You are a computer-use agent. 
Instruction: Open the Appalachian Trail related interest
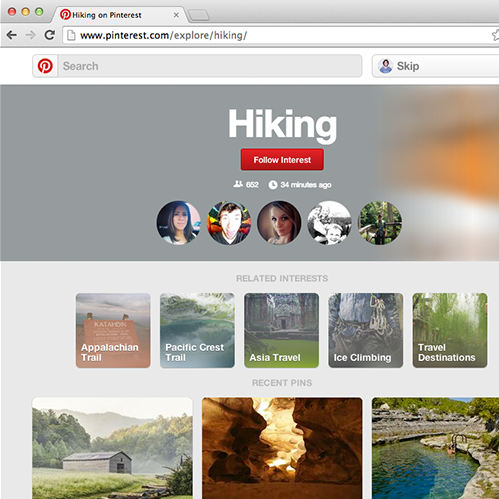tap(113, 330)
